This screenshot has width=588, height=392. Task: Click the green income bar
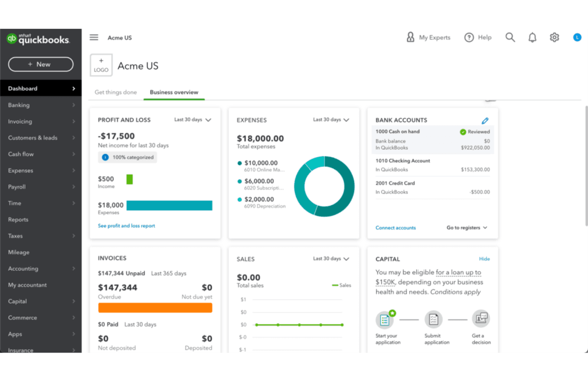click(130, 179)
